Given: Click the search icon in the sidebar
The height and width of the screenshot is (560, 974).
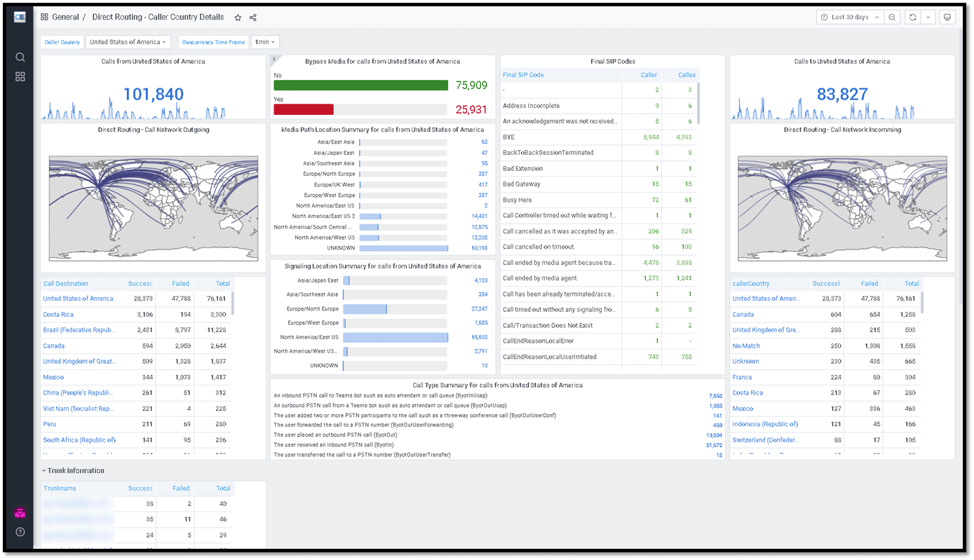Looking at the screenshot, I should [x=20, y=57].
